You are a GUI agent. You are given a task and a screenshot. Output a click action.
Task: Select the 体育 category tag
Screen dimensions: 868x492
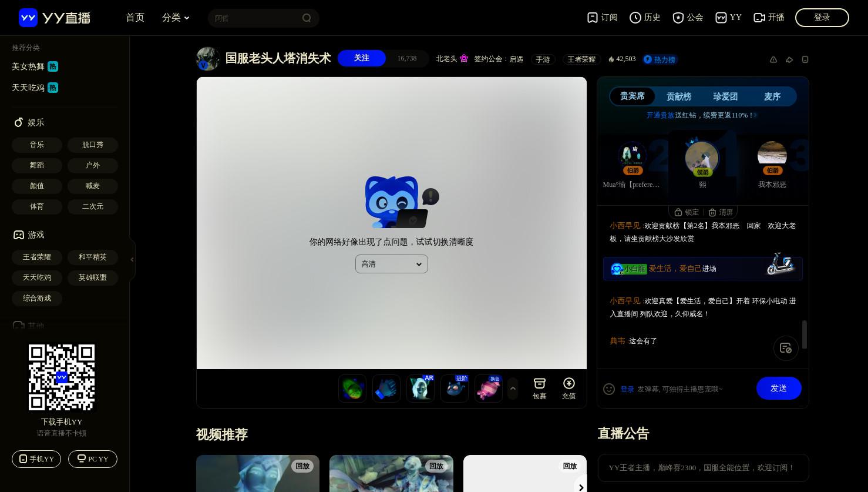pyautogui.click(x=37, y=206)
